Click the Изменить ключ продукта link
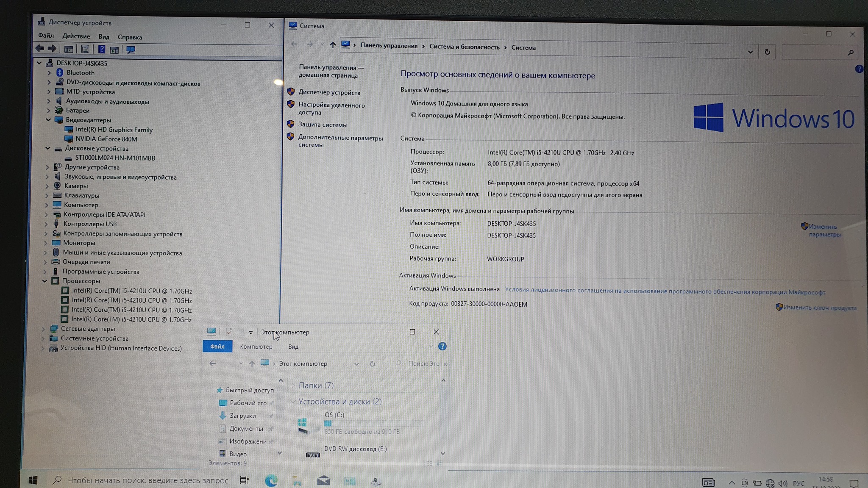 [x=819, y=308]
